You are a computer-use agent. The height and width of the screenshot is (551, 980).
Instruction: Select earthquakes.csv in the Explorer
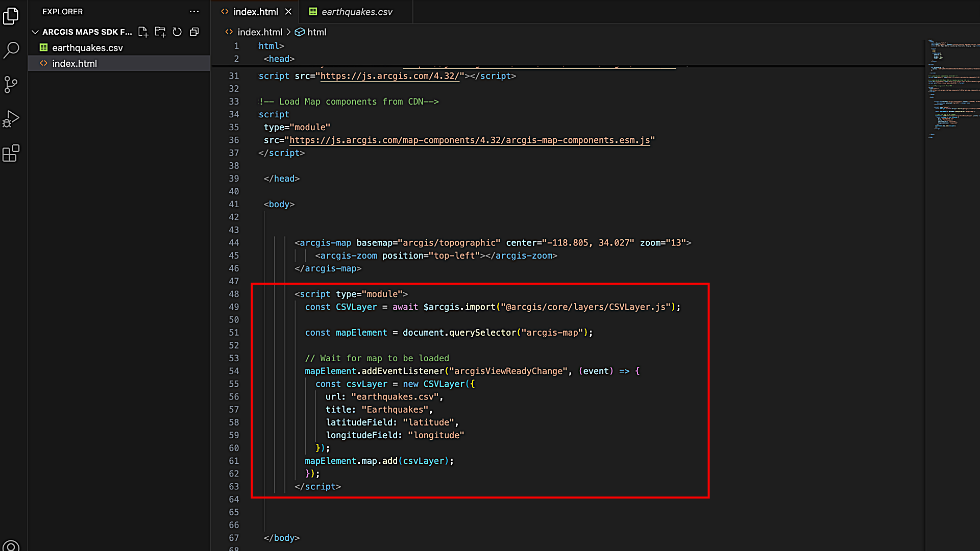[87, 47]
